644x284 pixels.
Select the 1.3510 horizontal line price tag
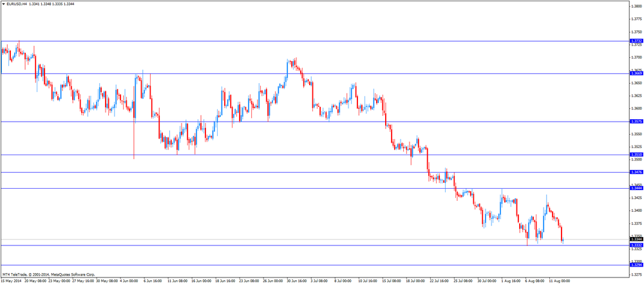(x=636, y=155)
